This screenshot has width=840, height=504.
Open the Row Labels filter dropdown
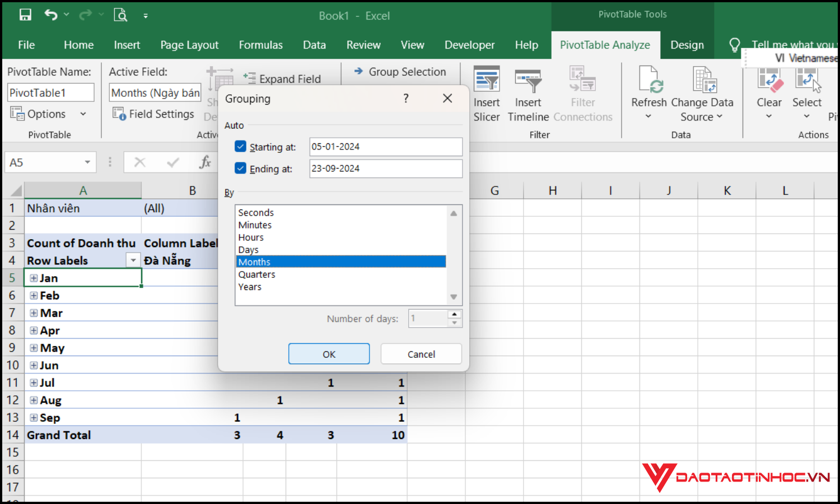[x=133, y=260]
